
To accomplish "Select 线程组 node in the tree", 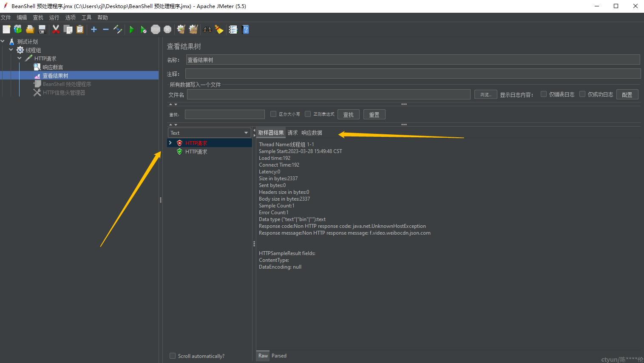I will click(33, 50).
